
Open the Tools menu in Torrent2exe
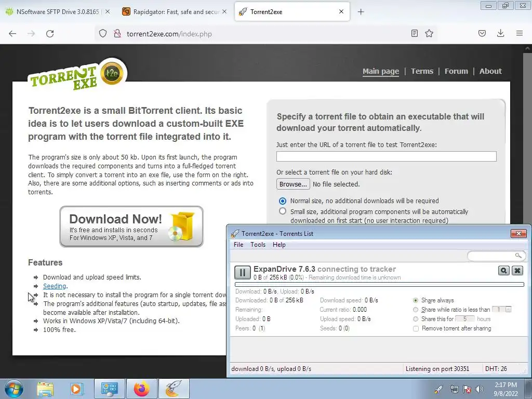[258, 245]
